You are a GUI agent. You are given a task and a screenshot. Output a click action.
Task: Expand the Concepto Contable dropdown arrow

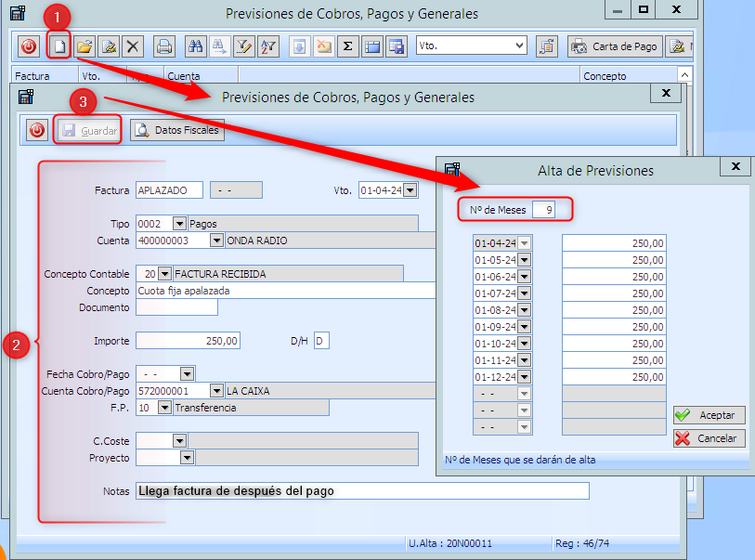164,274
